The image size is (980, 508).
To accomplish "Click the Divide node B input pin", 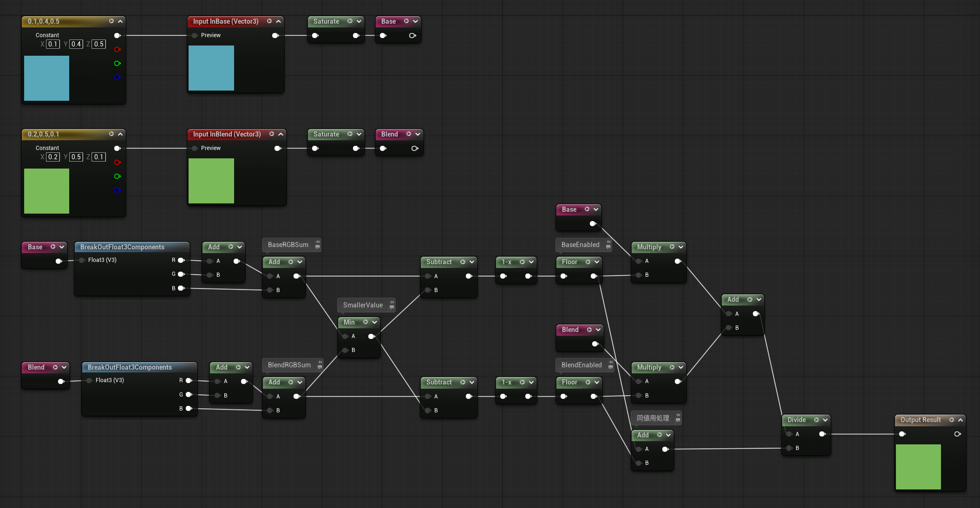I will 789,448.
